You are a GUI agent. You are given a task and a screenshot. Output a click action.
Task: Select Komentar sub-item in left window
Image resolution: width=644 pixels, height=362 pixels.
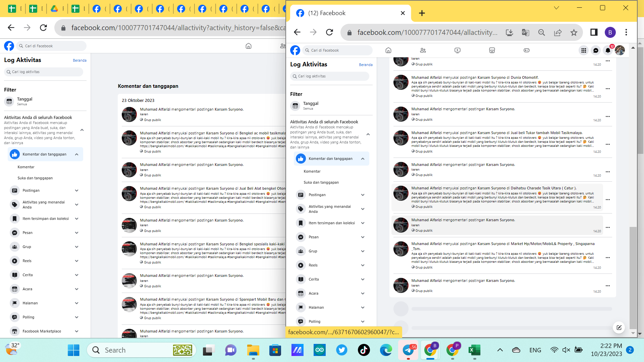26,167
